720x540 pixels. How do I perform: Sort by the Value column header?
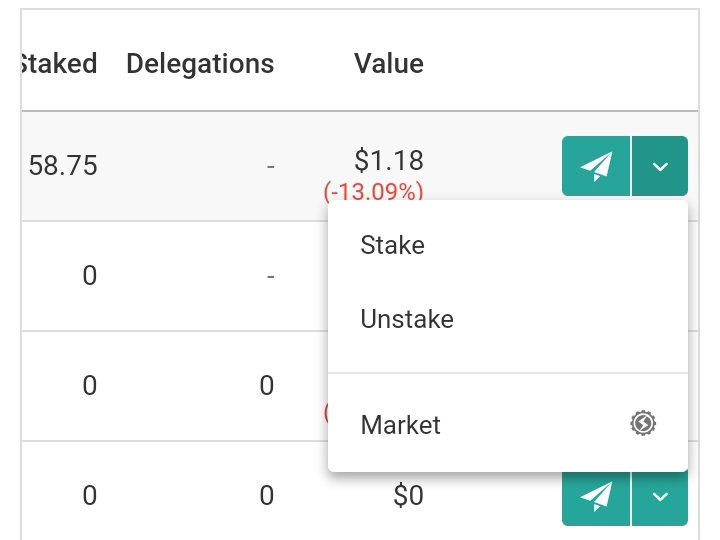pos(388,63)
